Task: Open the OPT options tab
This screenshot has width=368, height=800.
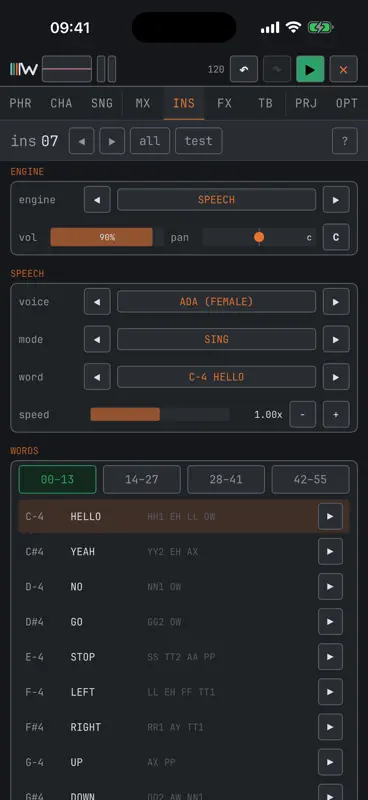Action: (x=347, y=103)
